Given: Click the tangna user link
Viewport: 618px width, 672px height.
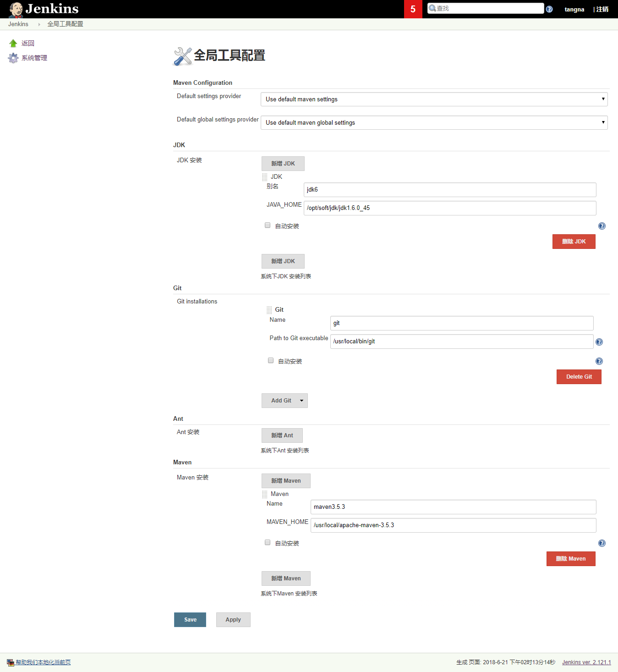Looking at the screenshot, I should pyautogui.click(x=574, y=9).
